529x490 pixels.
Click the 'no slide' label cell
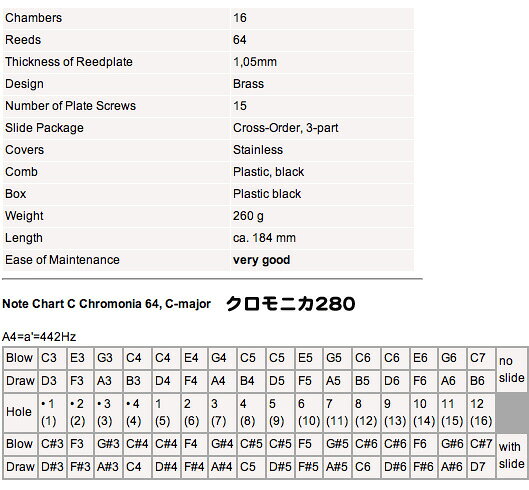[512, 370]
